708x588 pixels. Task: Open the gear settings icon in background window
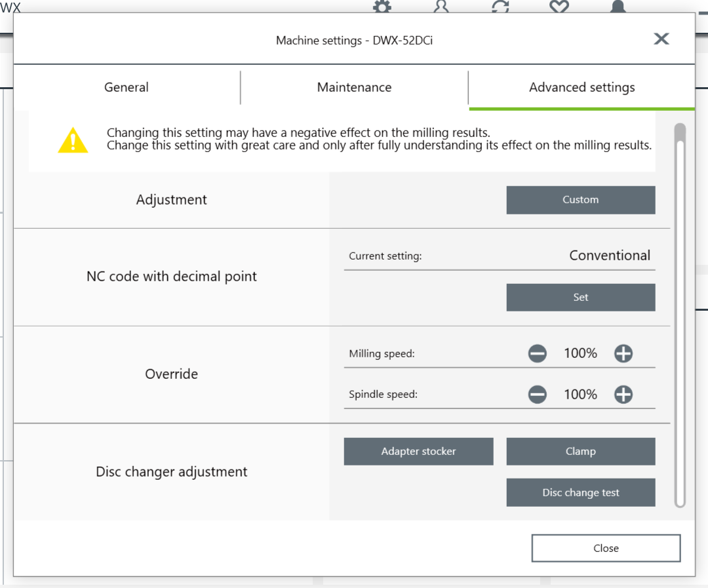click(x=382, y=7)
